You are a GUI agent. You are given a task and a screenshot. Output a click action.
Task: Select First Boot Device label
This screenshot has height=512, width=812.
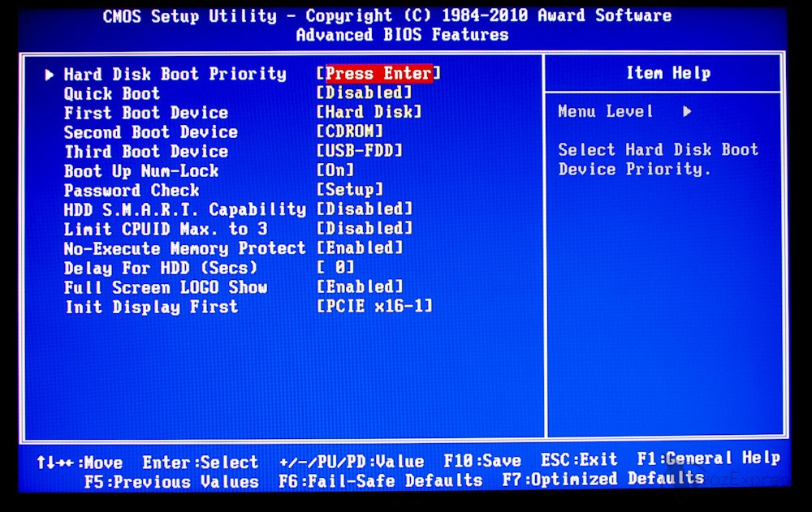(x=146, y=113)
